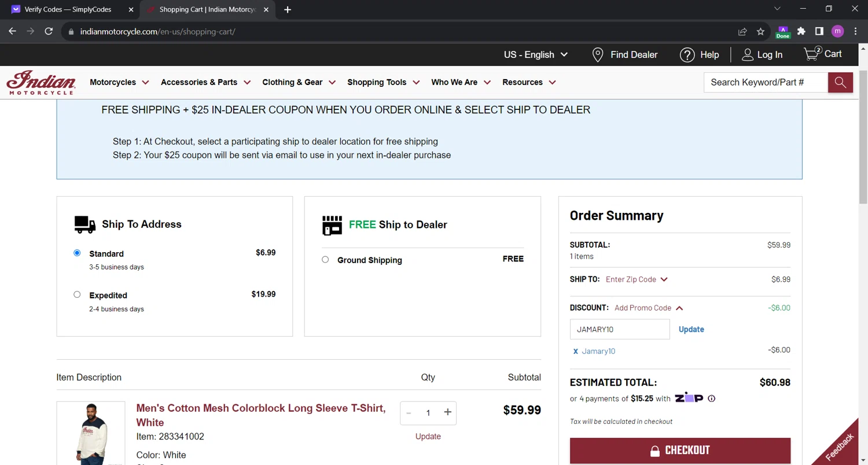Open Chrome three-dot menu

click(x=855, y=31)
